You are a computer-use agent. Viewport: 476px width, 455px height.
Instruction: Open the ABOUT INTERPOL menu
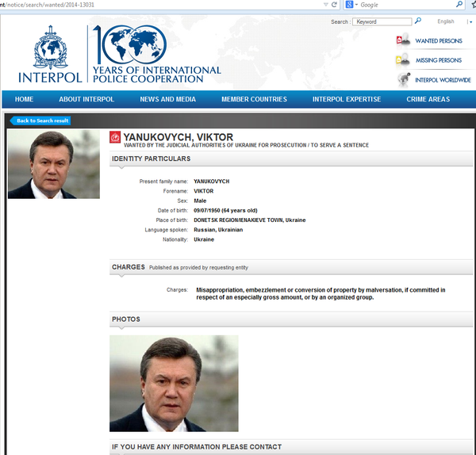(x=86, y=99)
